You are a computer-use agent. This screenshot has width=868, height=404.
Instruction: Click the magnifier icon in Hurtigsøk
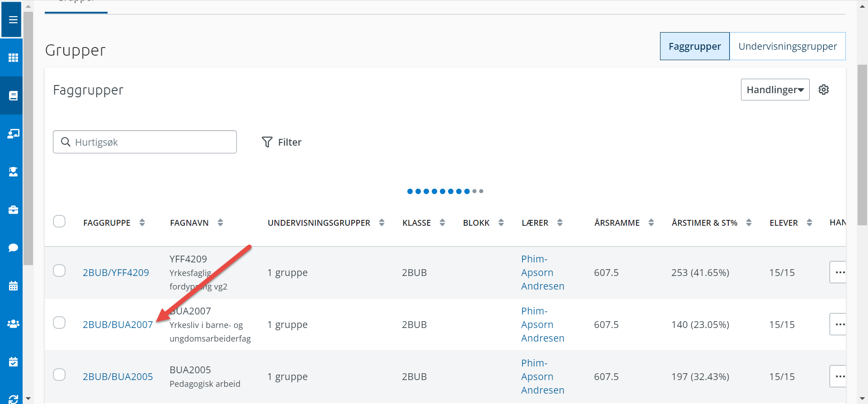point(66,142)
